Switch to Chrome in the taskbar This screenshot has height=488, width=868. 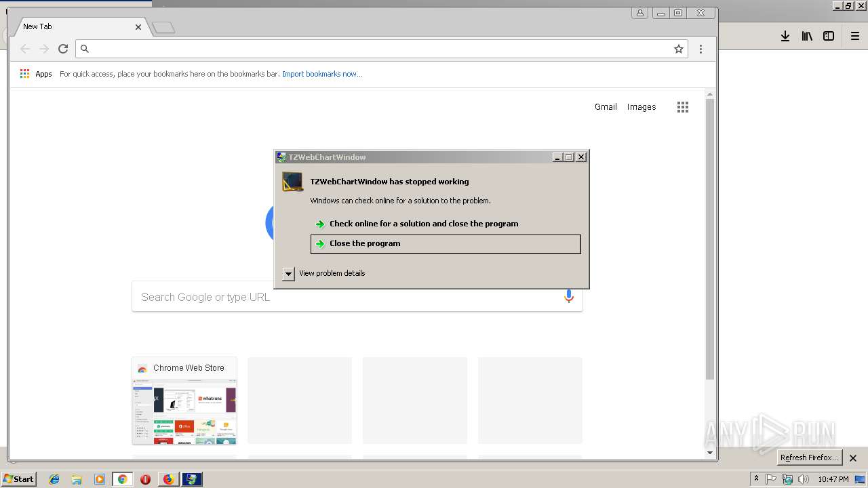(123, 479)
